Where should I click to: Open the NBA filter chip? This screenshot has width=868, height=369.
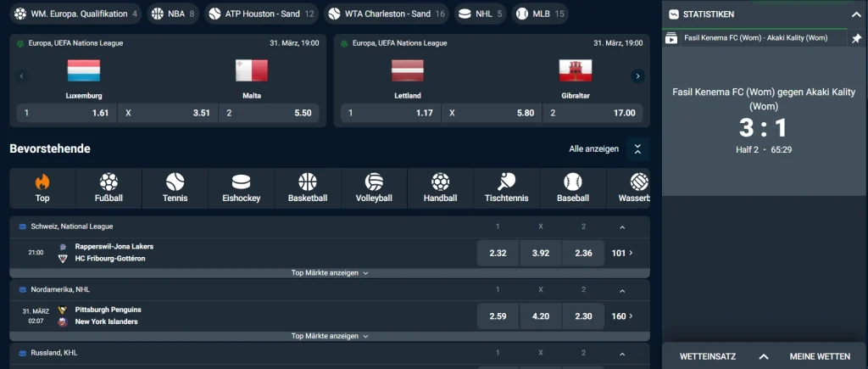(173, 14)
